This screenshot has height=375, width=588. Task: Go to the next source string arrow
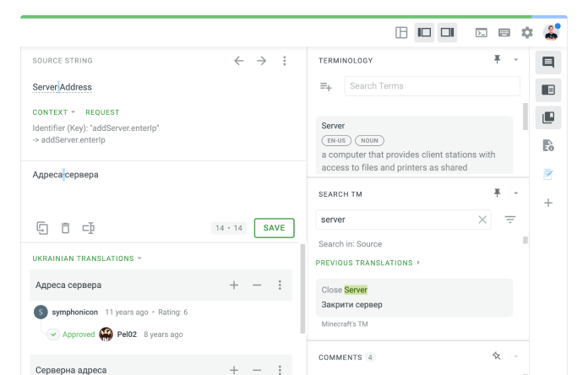pos(262,61)
